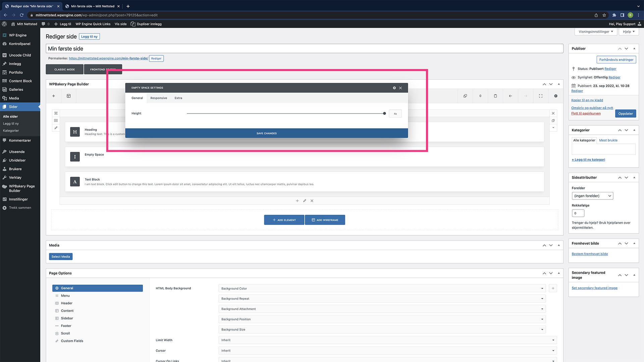Click the row move icon
The height and width of the screenshot is (362, 644).
tap(56, 113)
